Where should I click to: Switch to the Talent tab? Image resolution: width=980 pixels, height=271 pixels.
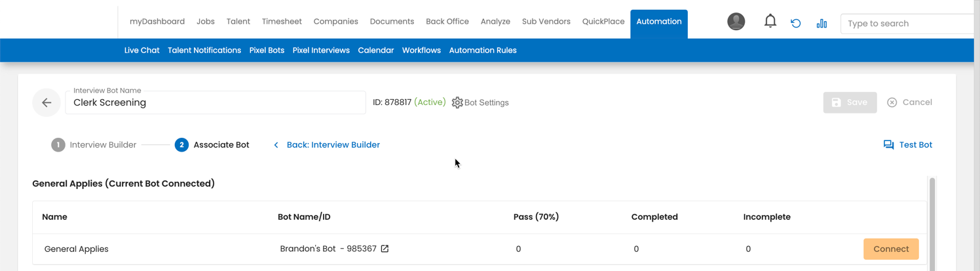point(238,22)
